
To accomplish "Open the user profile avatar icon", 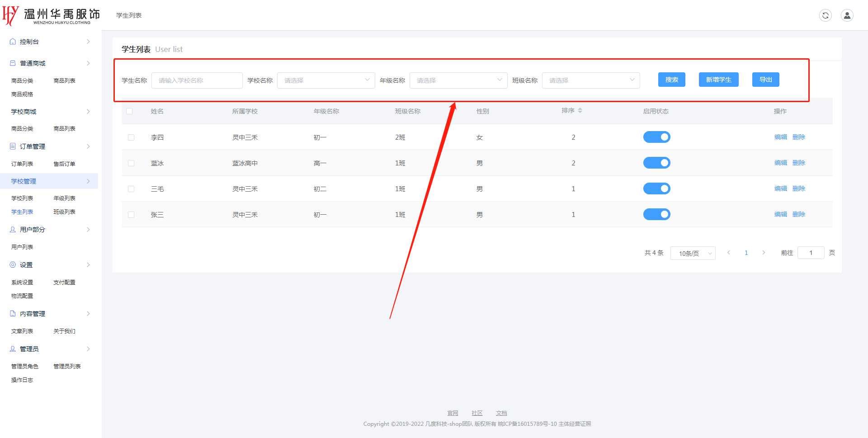I will [847, 15].
